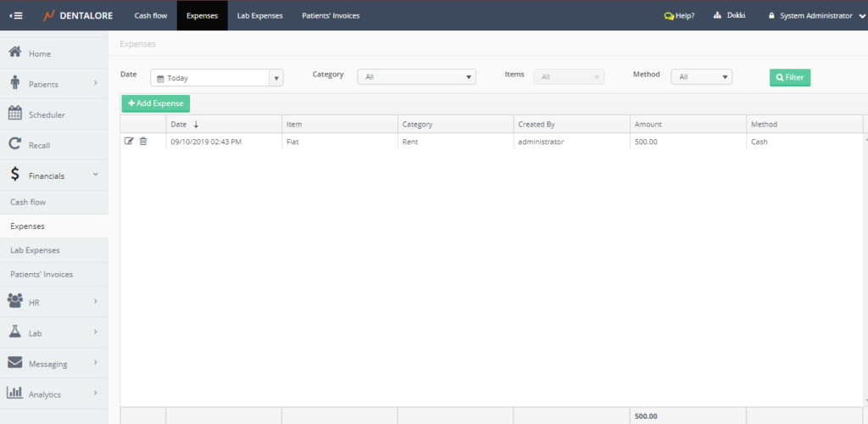Expand the Patients sidebar section

coord(54,84)
